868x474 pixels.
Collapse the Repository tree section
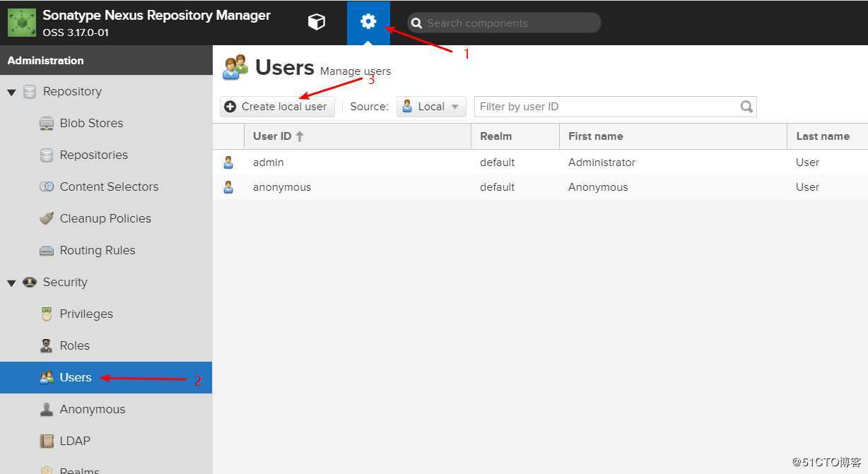pos(11,93)
